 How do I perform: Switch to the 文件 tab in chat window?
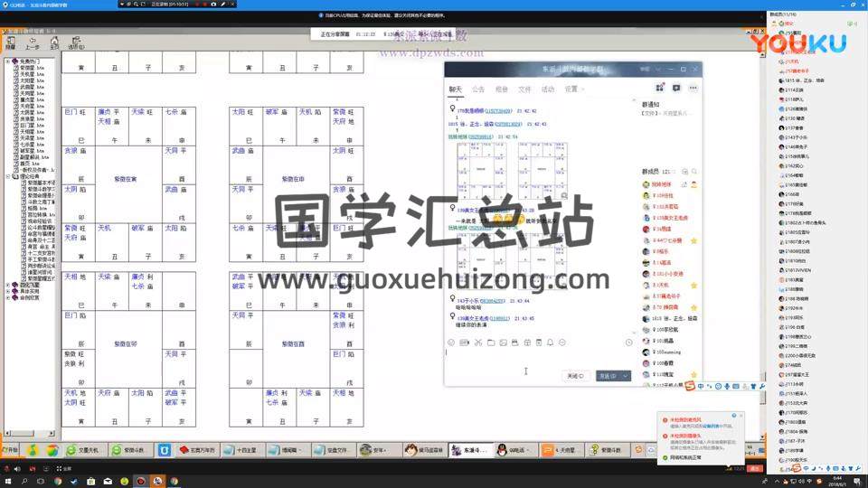pos(524,89)
